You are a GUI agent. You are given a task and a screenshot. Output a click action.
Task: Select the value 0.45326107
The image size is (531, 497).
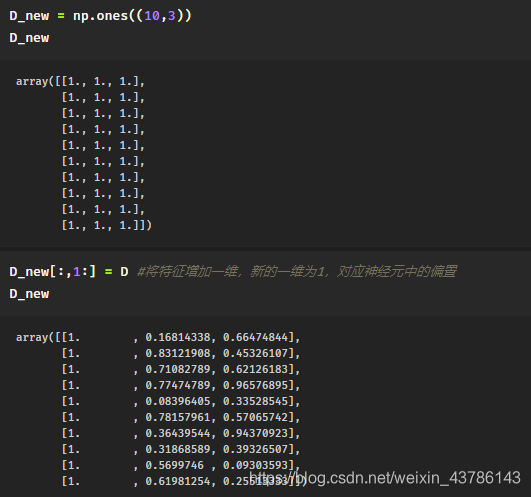pos(255,353)
